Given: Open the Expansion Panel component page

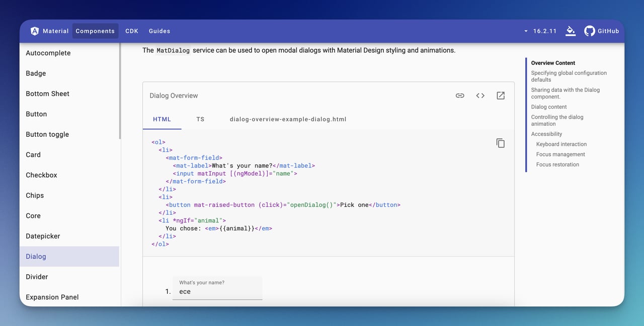Looking at the screenshot, I should pyautogui.click(x=52, y=297).
